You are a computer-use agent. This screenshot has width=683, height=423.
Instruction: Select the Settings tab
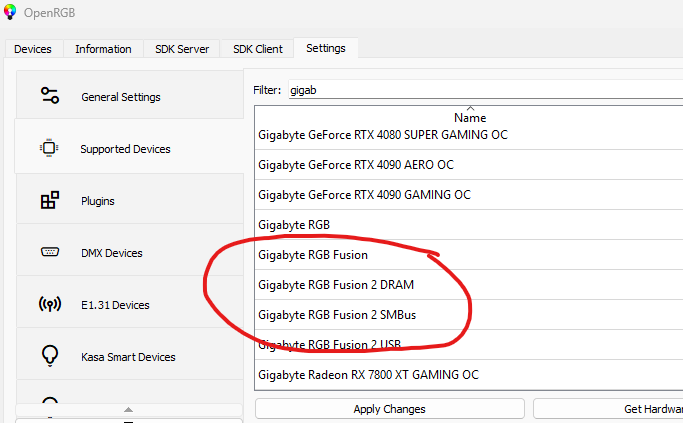point(326,48)
